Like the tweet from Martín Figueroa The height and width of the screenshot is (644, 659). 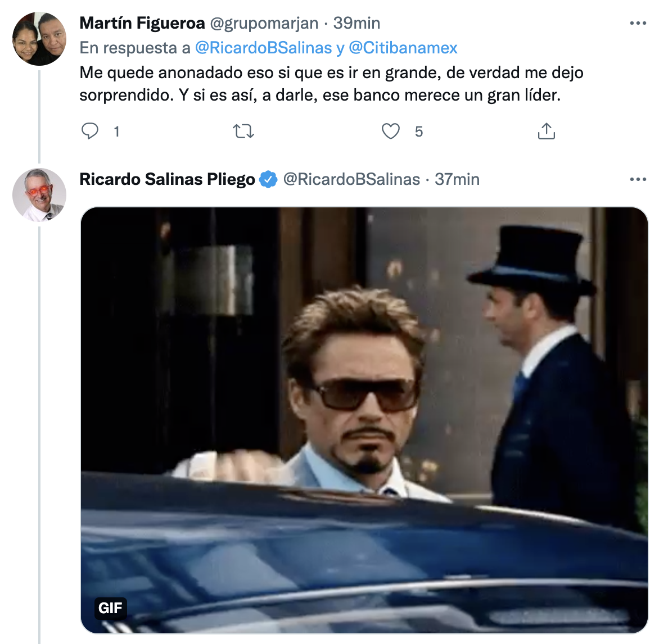point(391,131)
